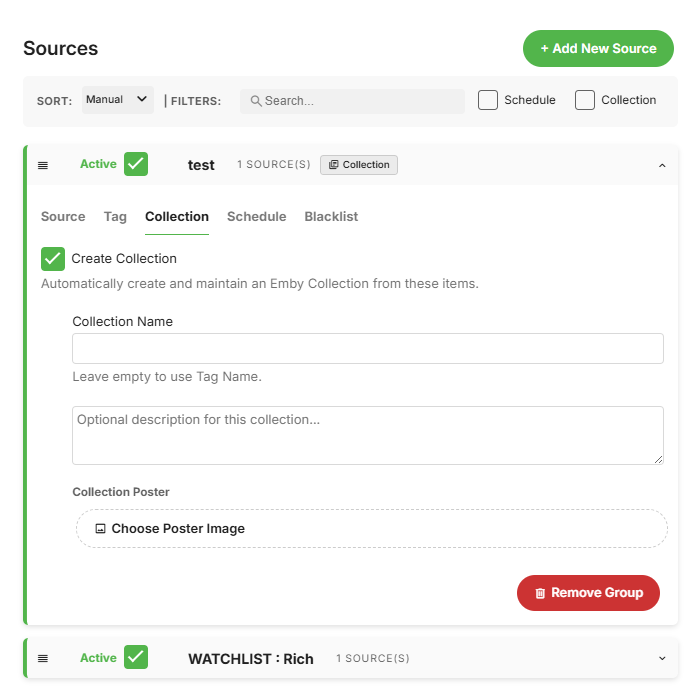
Task: Click the Collection Name input field
Action: 368,348
